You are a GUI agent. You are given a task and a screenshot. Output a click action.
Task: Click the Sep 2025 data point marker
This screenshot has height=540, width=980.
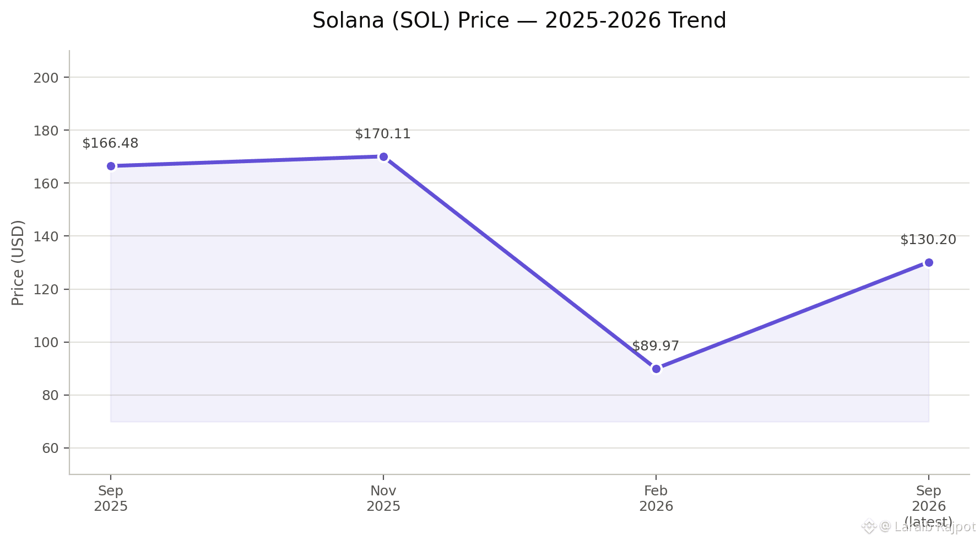click(x=111, y=166)
